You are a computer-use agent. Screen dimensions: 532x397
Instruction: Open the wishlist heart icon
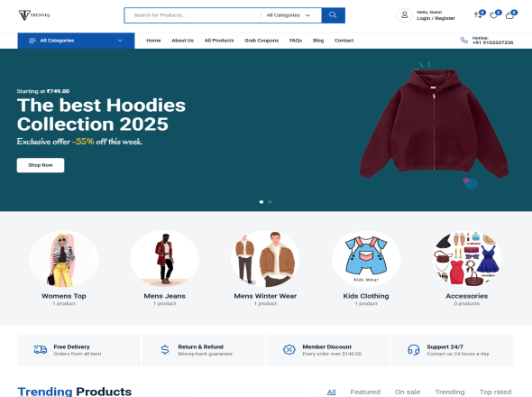click(493, 15)
